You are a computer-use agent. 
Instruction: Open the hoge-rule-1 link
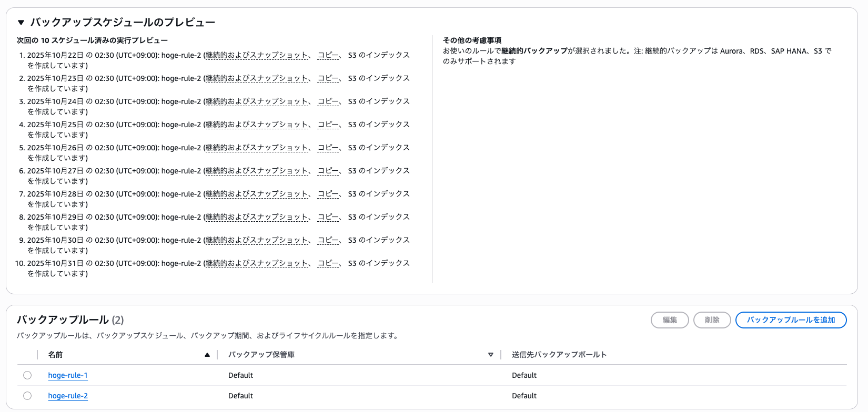68,375
